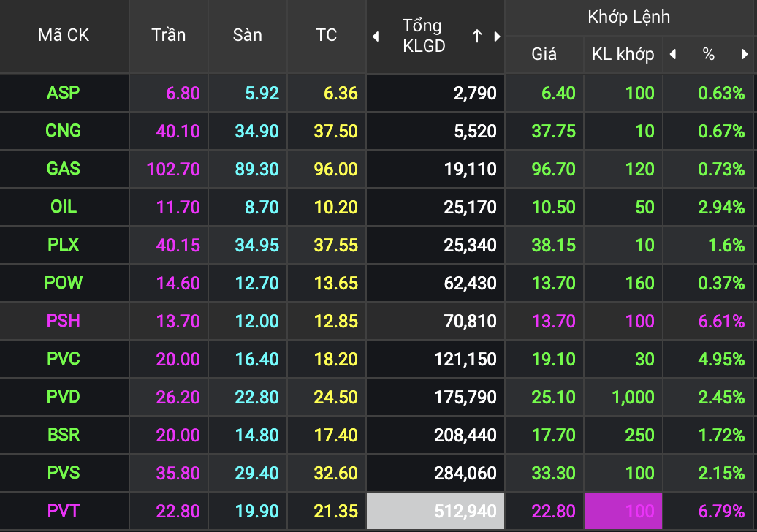The image size is (757, 532).
Task: Click the Giá sub-column header
Action: tap(544, 54)
